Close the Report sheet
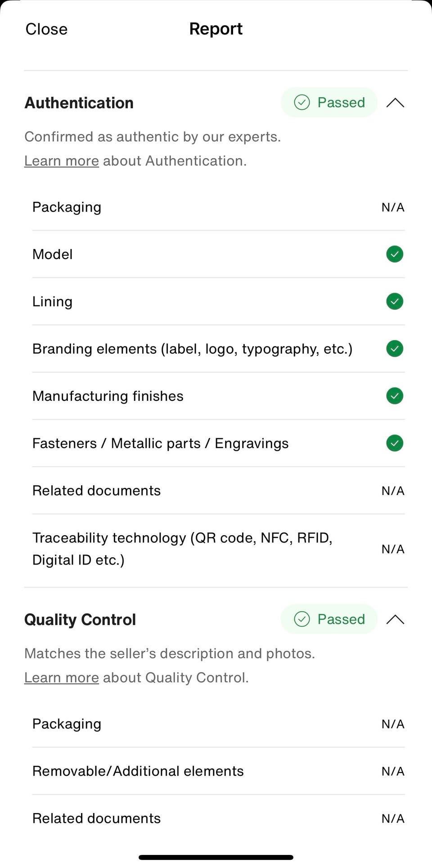 pyautogui.click(x=46, y=29)
